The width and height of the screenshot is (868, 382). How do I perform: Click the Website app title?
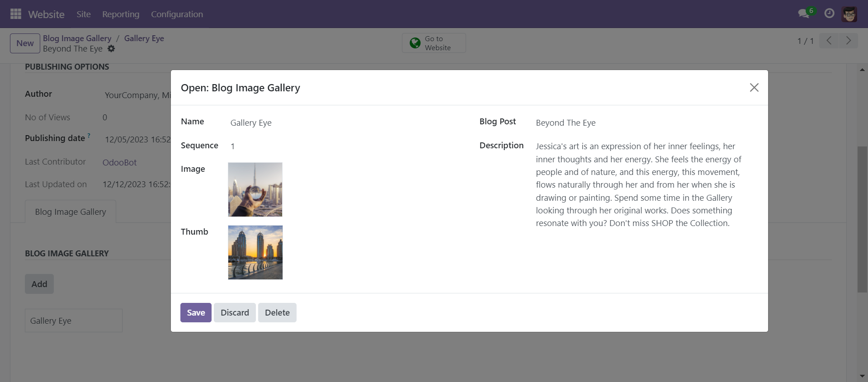(x=46, y=14)
